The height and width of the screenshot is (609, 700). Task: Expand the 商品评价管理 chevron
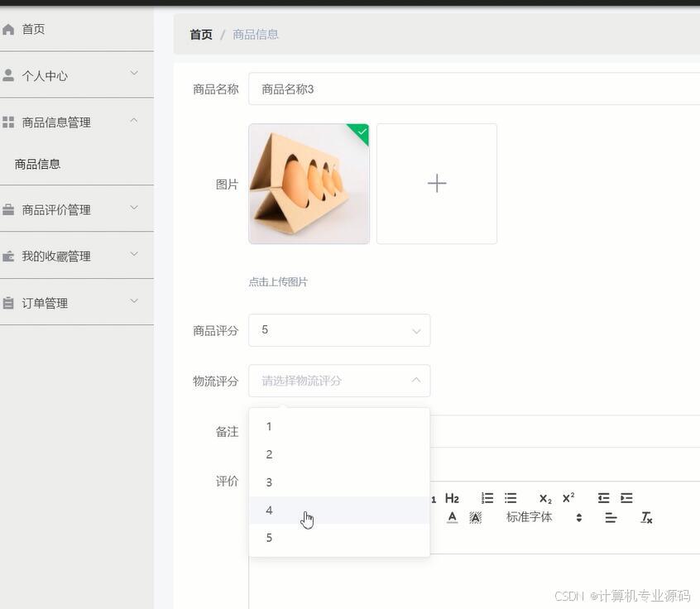click(134, 207)
